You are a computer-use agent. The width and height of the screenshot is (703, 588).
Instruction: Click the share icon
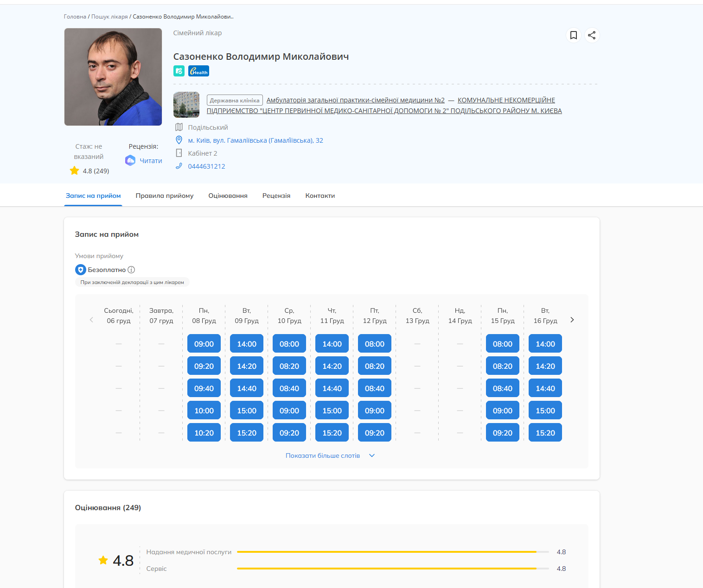(x=592, y=35)
